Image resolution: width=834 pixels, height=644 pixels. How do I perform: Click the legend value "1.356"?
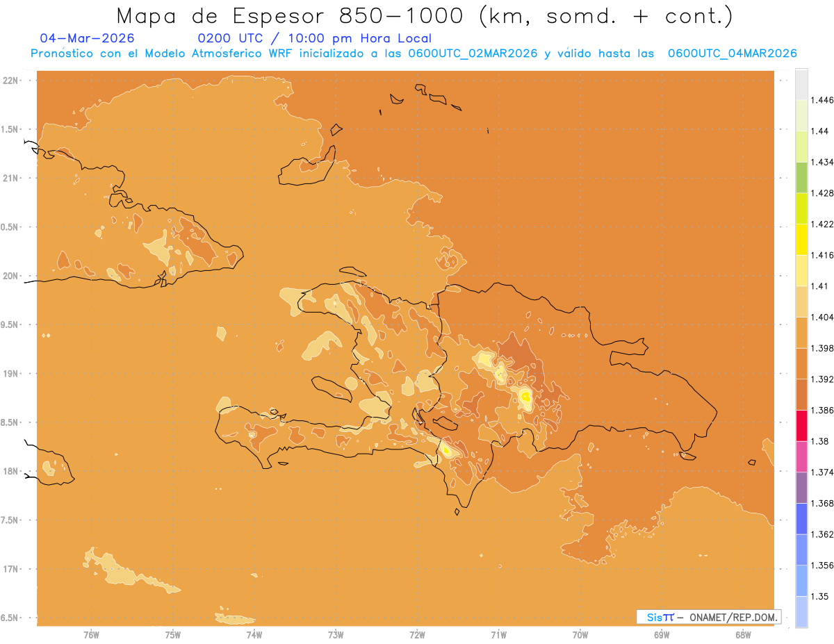click(x=822, y=565)
